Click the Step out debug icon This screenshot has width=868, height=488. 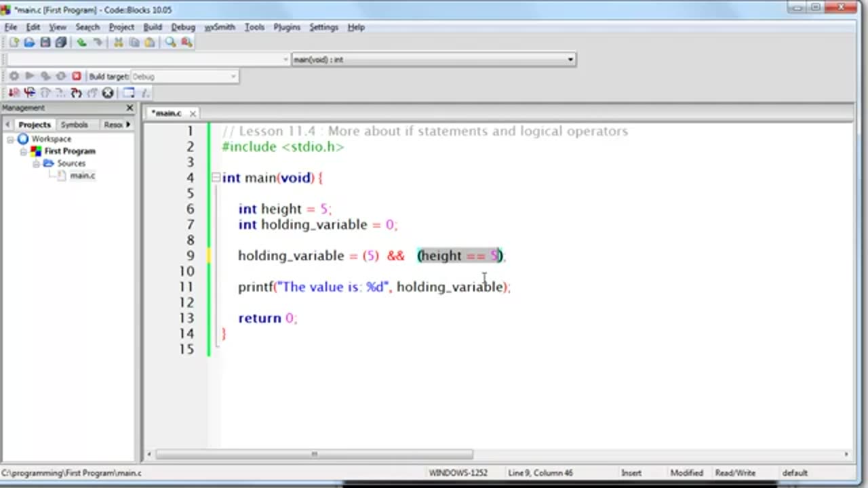click(92, 93)
